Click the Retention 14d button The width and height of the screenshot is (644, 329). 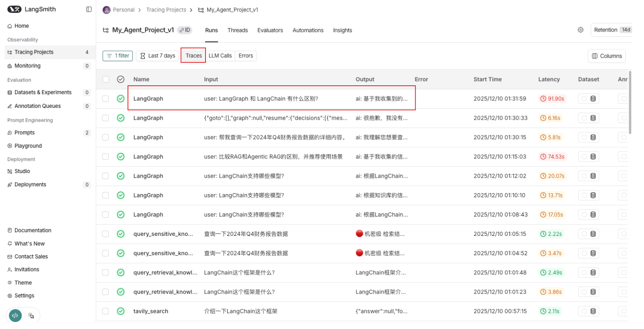611,30
